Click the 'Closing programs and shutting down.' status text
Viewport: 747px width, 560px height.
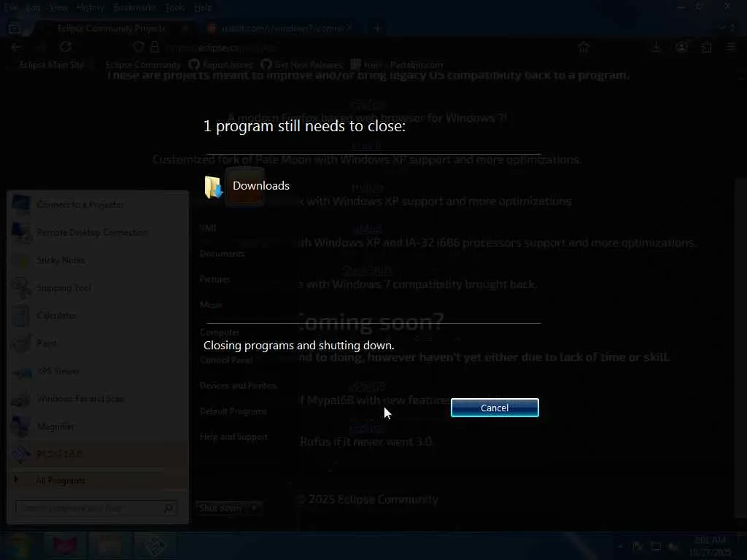point(298,346)
